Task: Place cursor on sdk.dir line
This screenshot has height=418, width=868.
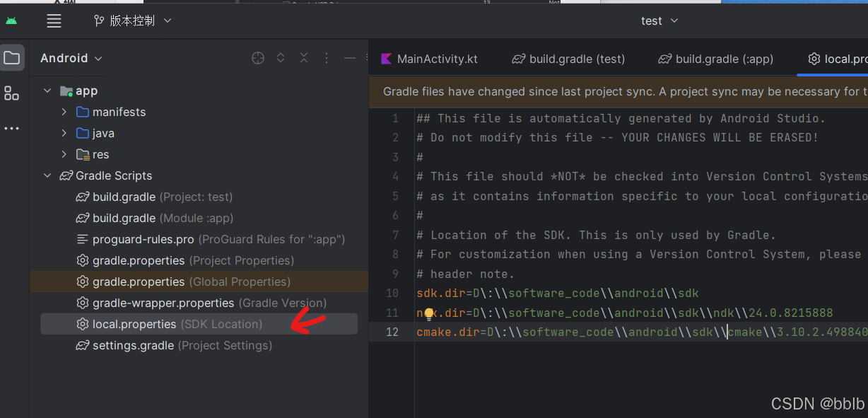Action: [558, 293]
